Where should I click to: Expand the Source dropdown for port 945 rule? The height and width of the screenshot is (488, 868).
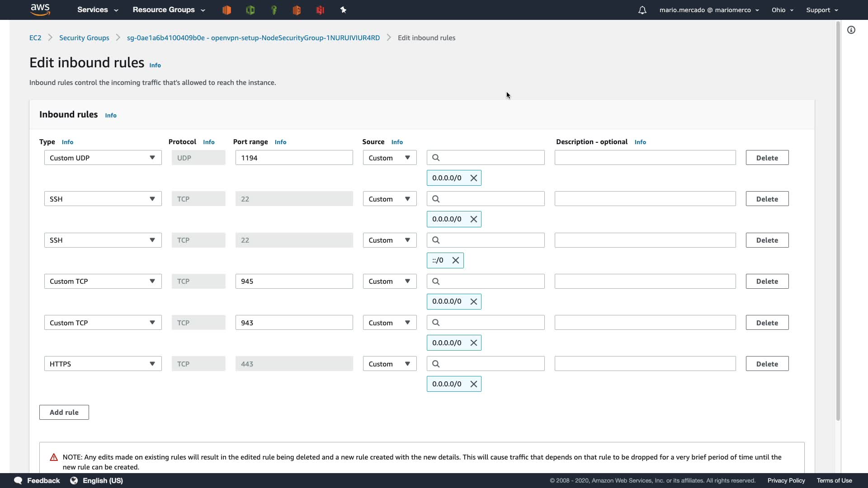point(389,281)
